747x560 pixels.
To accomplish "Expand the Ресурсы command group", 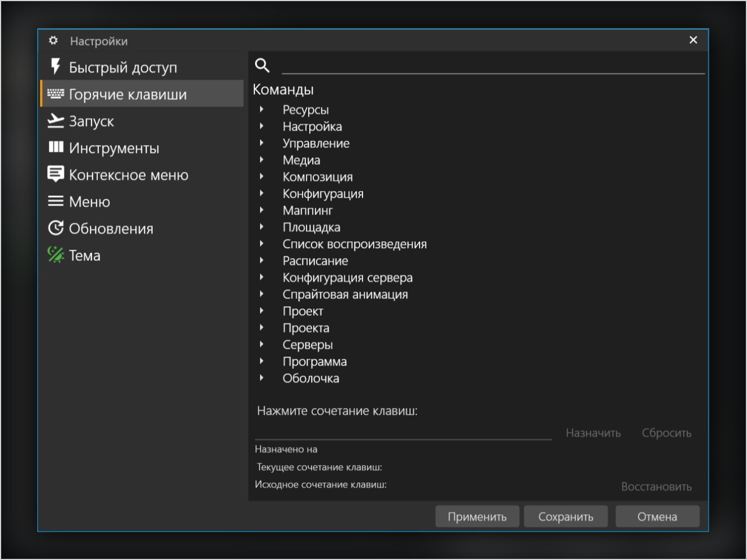I will point(262,110).
